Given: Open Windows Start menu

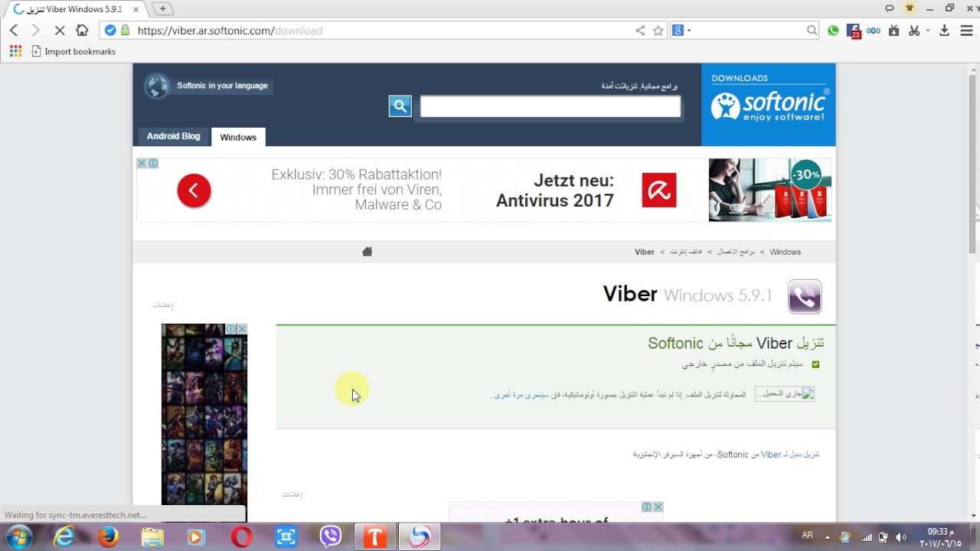Looking at the screenshot, I should point(18,537).
